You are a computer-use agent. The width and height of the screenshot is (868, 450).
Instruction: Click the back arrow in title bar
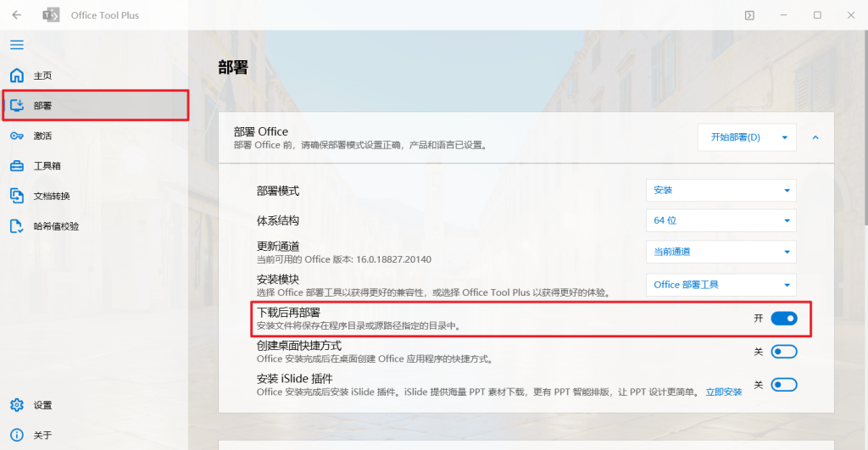point(17,15)
